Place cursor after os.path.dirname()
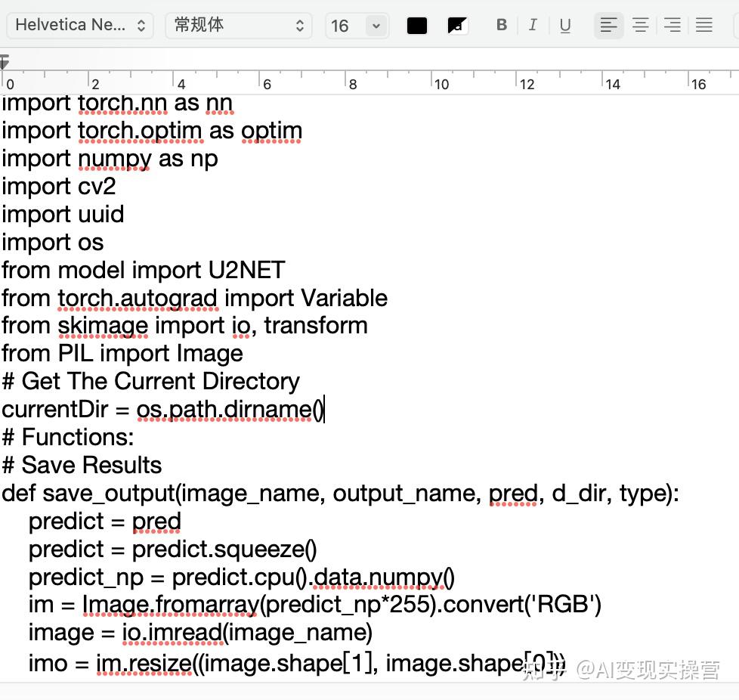The image size is (739, 700). 324,410
